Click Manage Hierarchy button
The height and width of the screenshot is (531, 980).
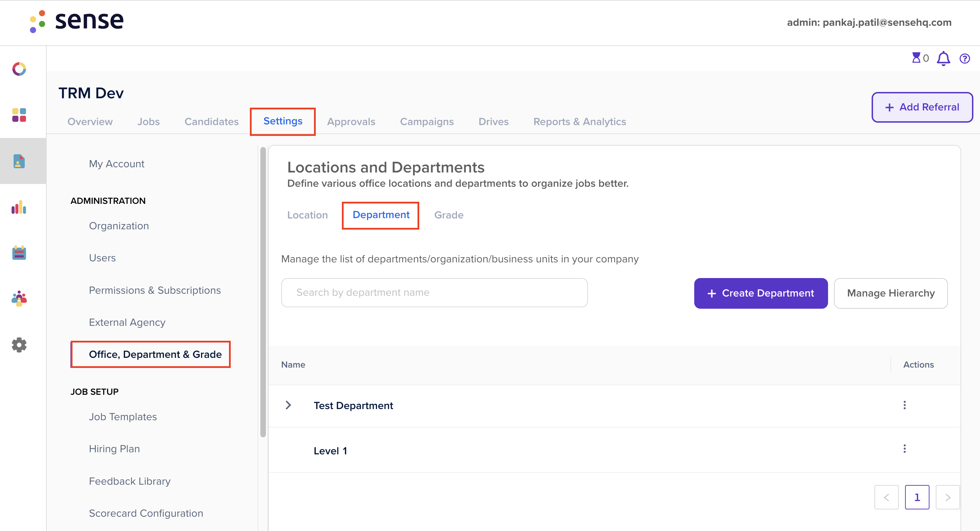click(x=890, y=293)
